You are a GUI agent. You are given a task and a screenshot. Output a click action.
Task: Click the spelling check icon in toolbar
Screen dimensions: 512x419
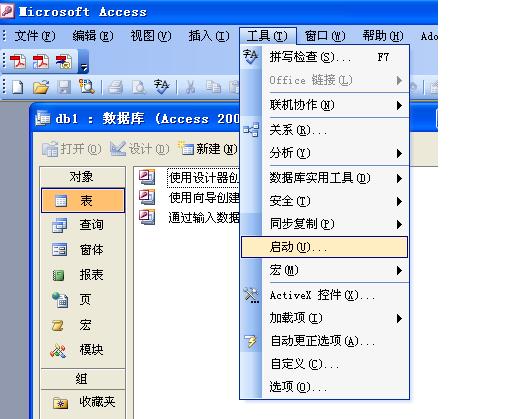pos(161,87)
